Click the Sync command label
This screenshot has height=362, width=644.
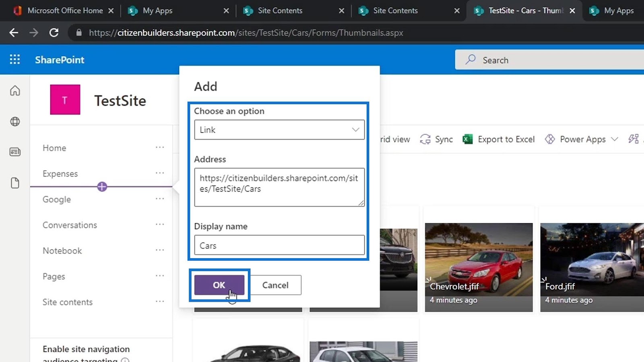(x=444, y=139)
